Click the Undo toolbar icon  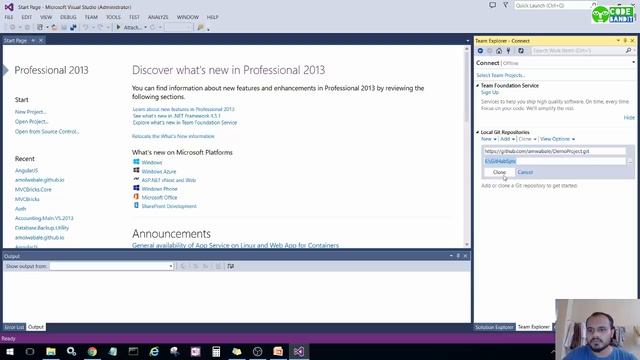(85, 27)
